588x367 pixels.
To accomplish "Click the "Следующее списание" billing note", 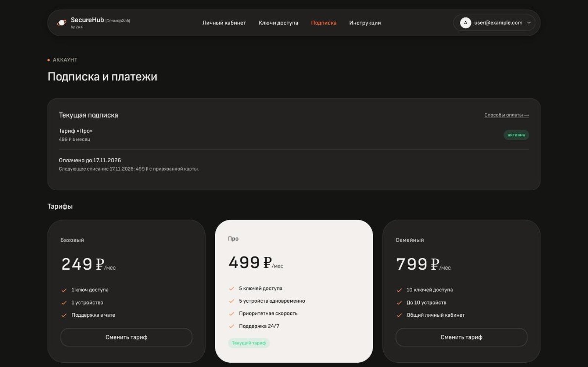I will [129, 169].
